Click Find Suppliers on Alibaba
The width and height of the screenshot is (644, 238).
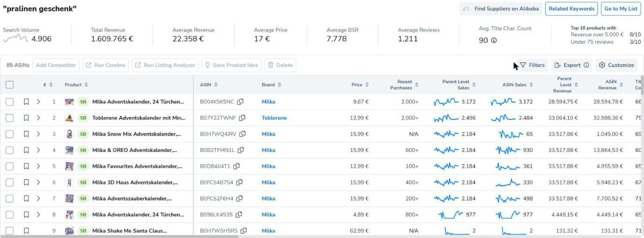501,8
